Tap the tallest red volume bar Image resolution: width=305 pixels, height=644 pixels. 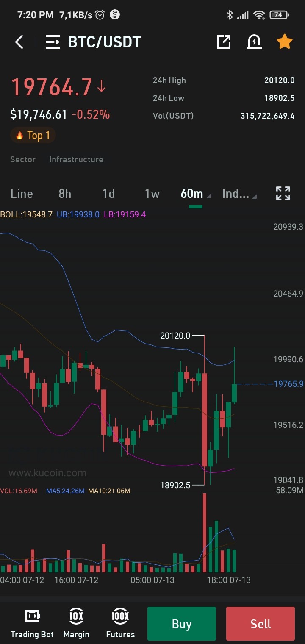(205, 533)
